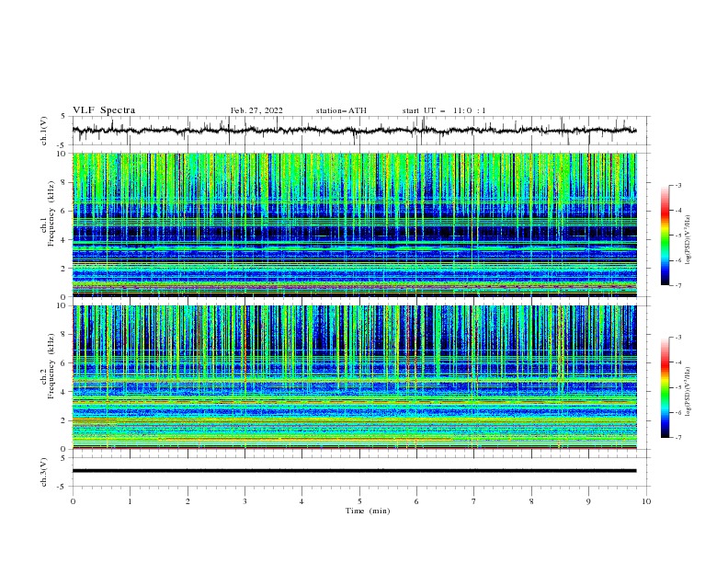Click the "Time (min)" axis title
728x563 pixels.
[368, 511]
